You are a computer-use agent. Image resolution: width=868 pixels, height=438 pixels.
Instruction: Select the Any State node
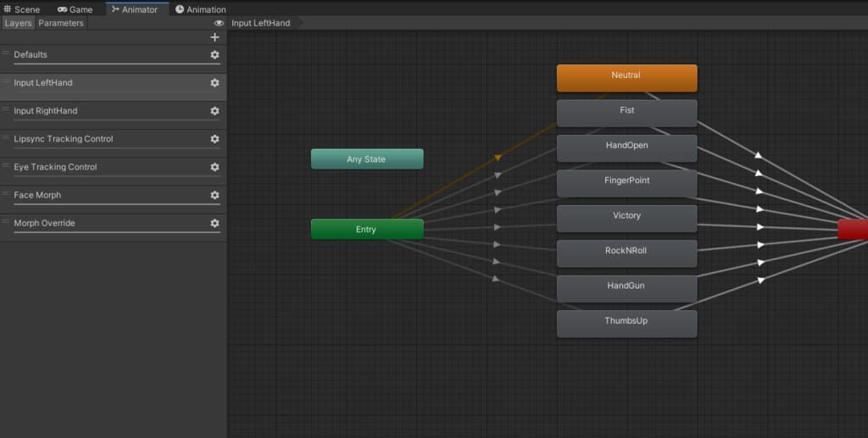point(366,159)
